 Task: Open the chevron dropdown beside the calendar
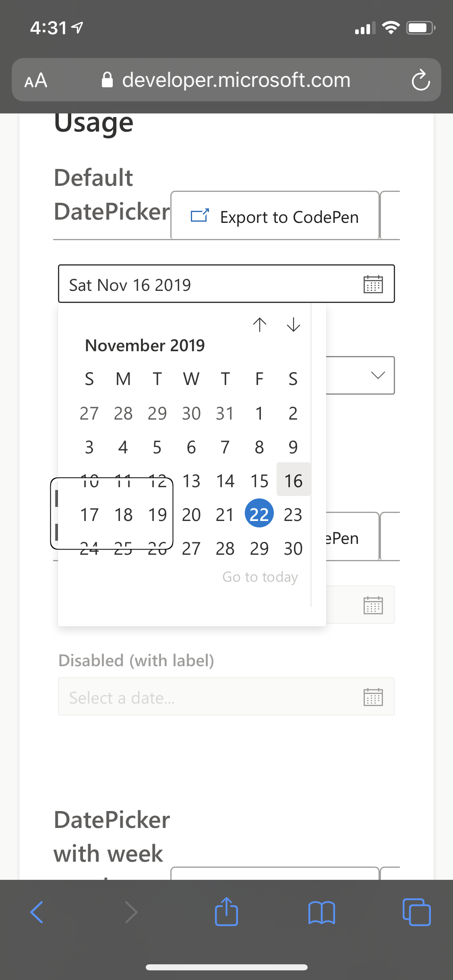377,375
